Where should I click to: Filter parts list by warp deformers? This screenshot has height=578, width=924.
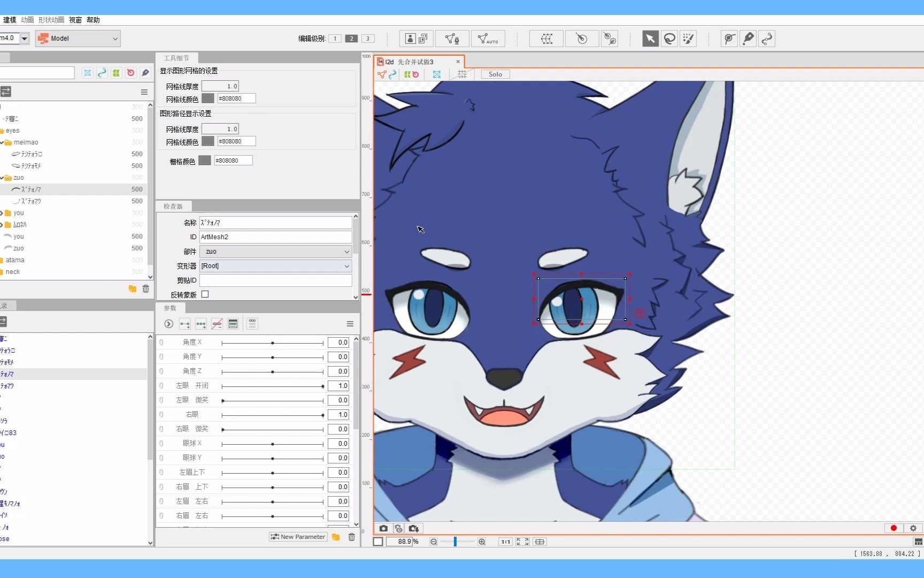pos(87,73)
